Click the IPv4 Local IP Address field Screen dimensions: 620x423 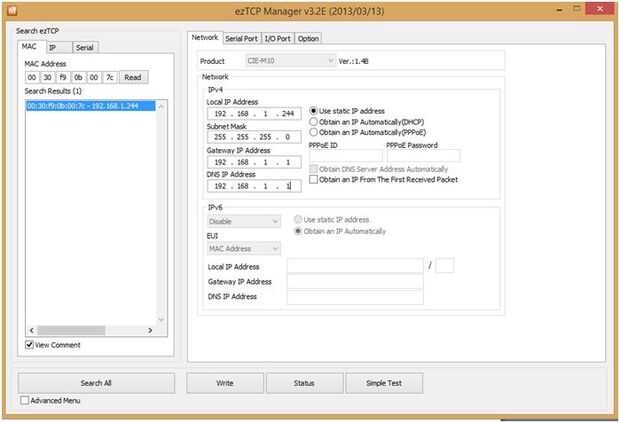254,114
